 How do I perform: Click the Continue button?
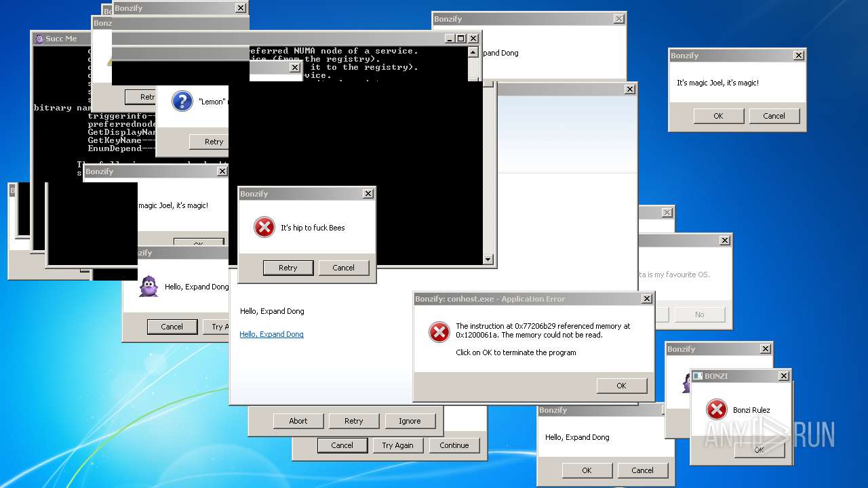point(454,445)
